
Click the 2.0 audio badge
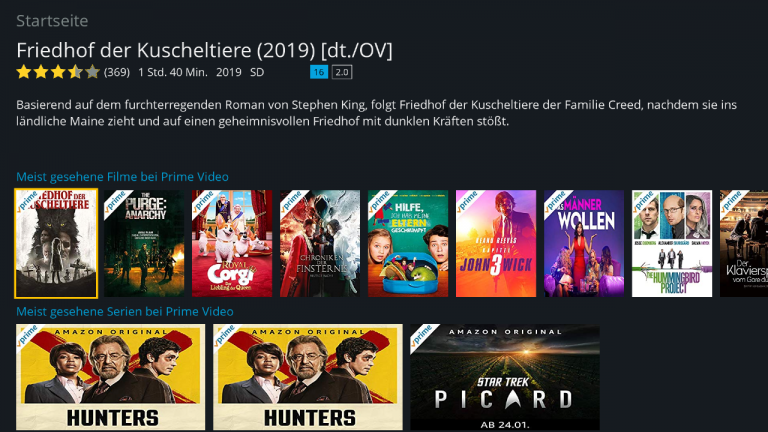(x=342, y=72)
